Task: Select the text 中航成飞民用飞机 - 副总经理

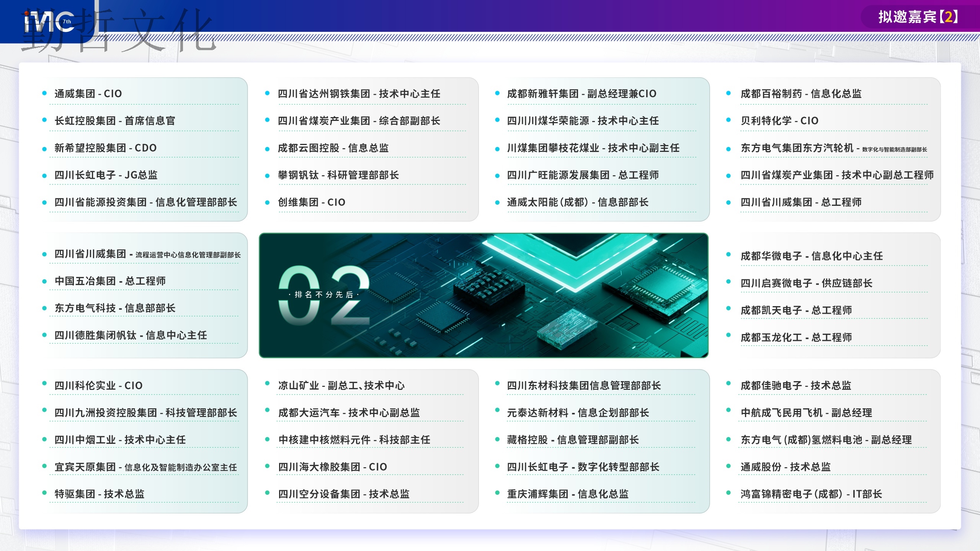Action: coord(807,413)
